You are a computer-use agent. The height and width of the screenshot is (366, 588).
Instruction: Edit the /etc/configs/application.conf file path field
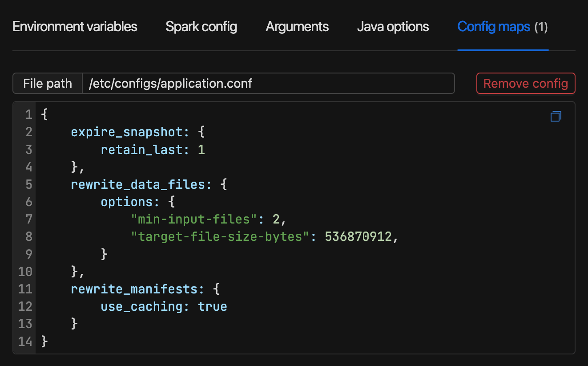pos(268,83)
